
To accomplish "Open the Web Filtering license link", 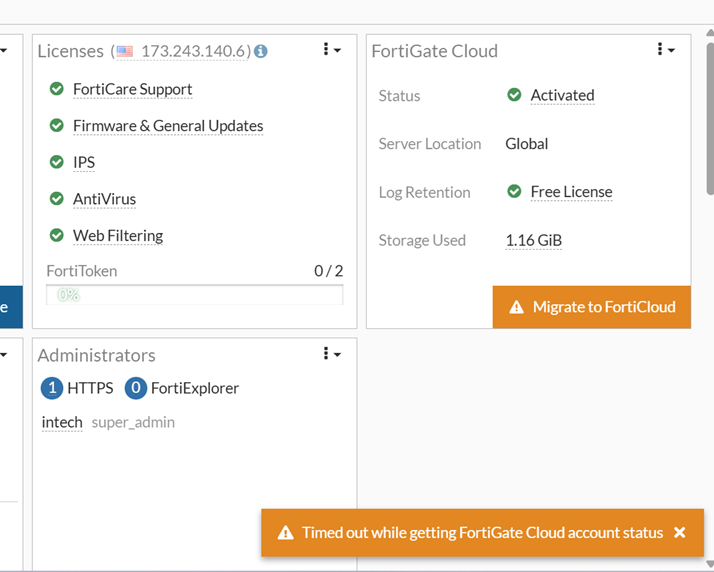I will coord(118,236).
